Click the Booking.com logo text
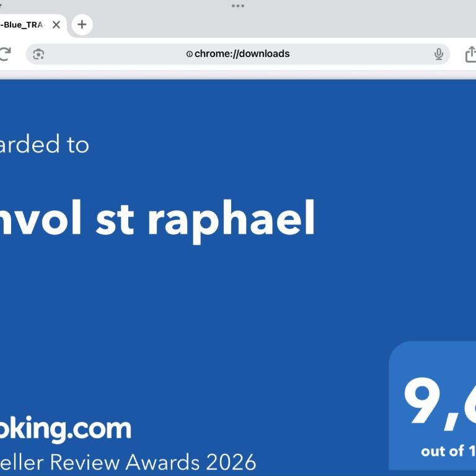This screenshot has height=476, width=476. (x=66, y=429)
